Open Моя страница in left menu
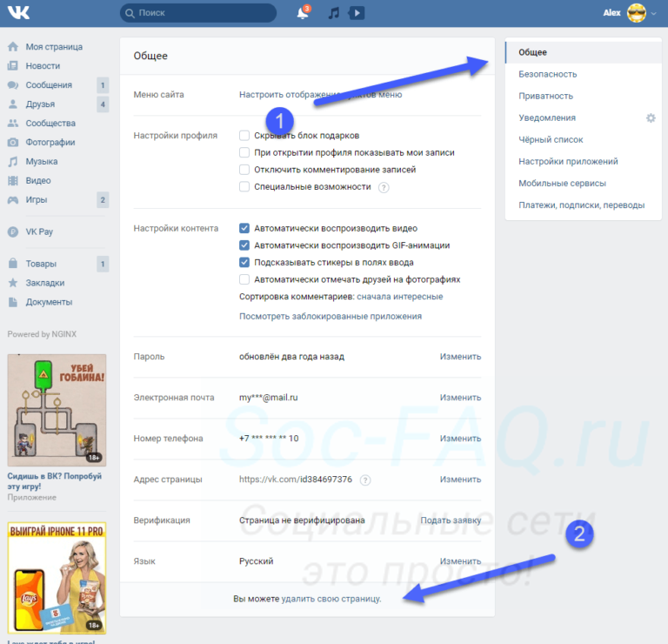 (54, 47)
